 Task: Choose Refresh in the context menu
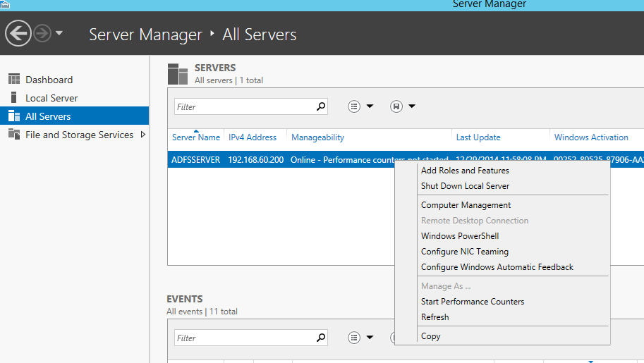435,317
